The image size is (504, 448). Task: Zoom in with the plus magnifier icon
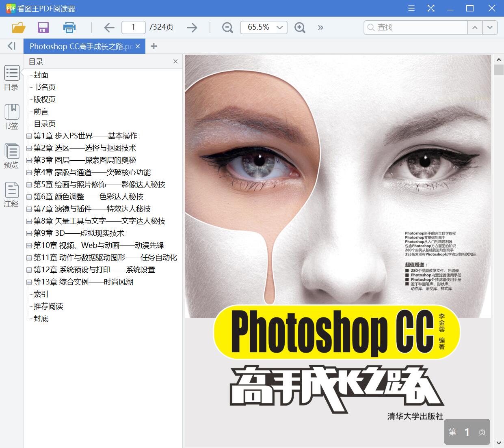point(300,27)
